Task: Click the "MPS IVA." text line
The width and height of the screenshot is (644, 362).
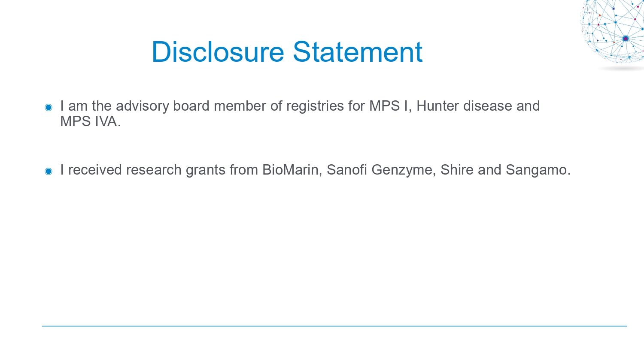Action: click(90, 121)
